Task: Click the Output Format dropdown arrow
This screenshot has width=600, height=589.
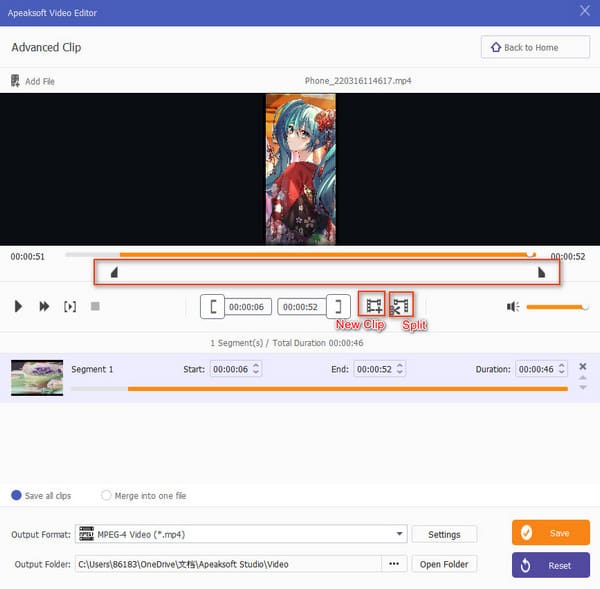Action: coord(399,534)
